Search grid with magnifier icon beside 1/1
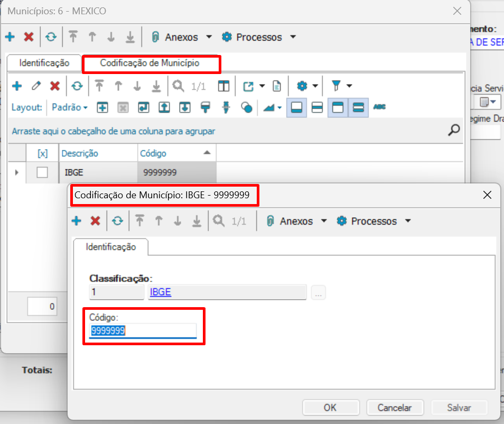Screen dimensions: 504x424 click(x=178, y=86)
